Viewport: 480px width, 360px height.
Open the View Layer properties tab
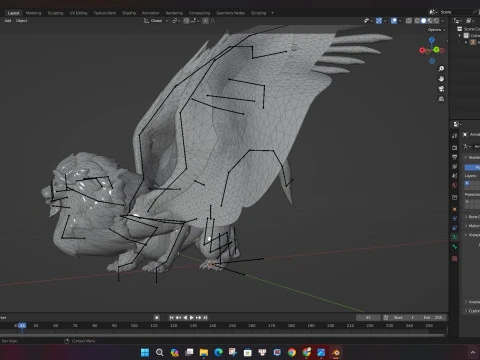pos(455,166)
